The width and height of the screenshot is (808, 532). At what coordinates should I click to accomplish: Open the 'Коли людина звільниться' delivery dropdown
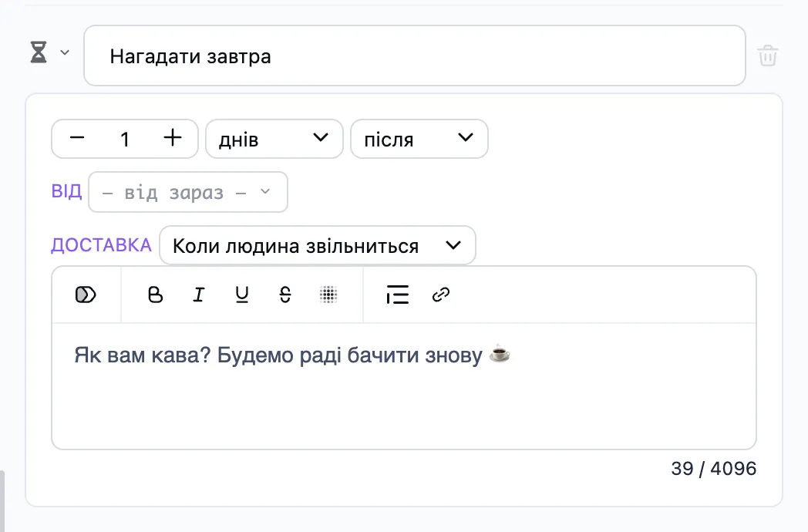[x=318, y=245]
